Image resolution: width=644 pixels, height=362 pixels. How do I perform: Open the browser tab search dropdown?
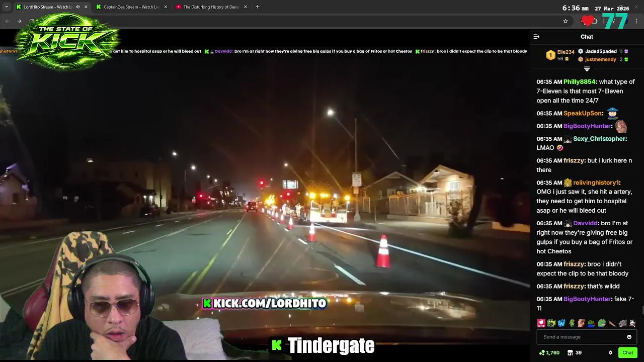coord(7,7)
